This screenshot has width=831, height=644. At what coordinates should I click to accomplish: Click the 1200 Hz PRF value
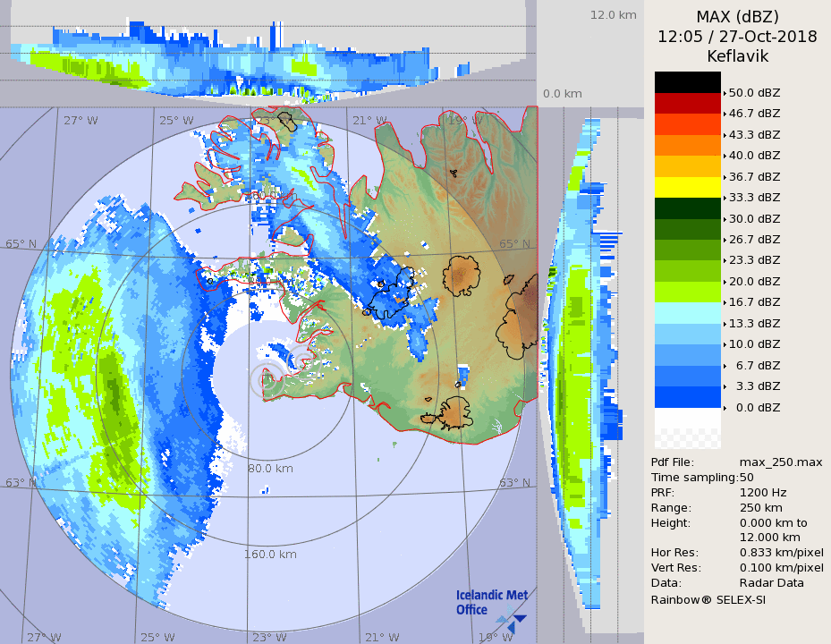(x=763, y=492)
